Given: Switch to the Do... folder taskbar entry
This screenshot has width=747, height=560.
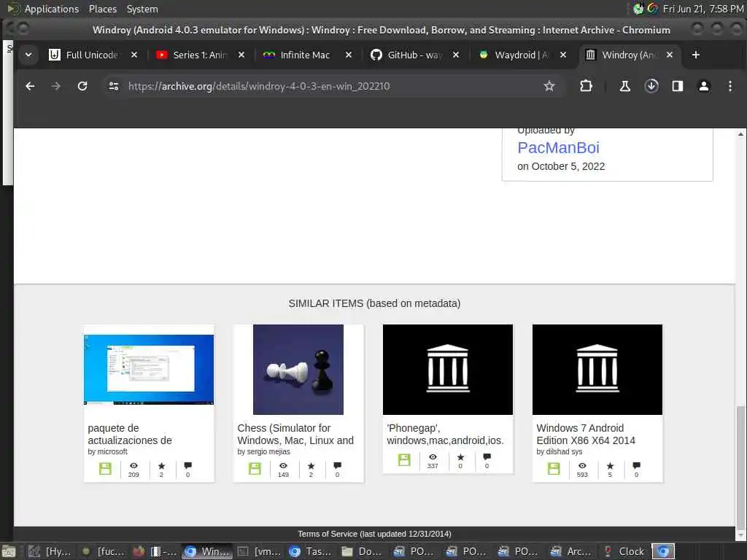Looking at the screenshot, I should (x=362, y=551).
